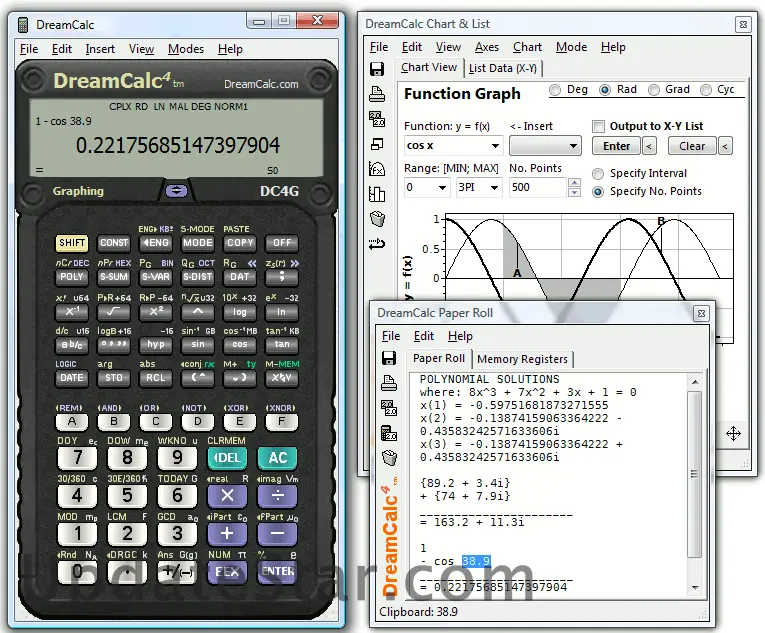This screenshot has height=633, width=765.
Task: Click the divide key on calculator
Action: click(x=278, y=496)
